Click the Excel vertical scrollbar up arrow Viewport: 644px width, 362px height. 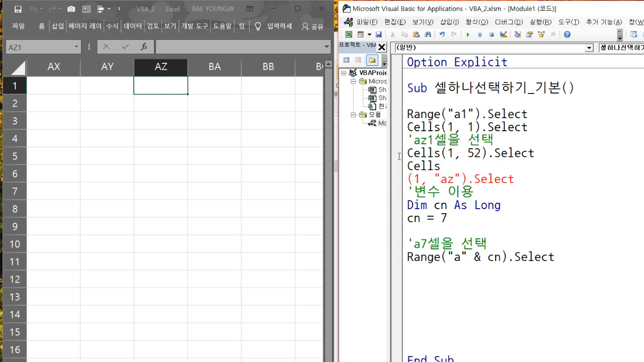click(x=329, y=64)
